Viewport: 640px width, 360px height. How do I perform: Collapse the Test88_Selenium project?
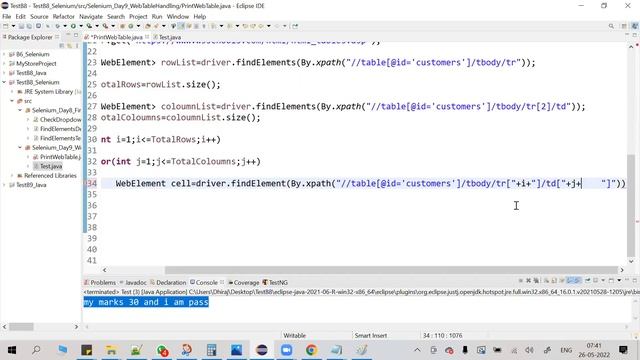point(4,82)
